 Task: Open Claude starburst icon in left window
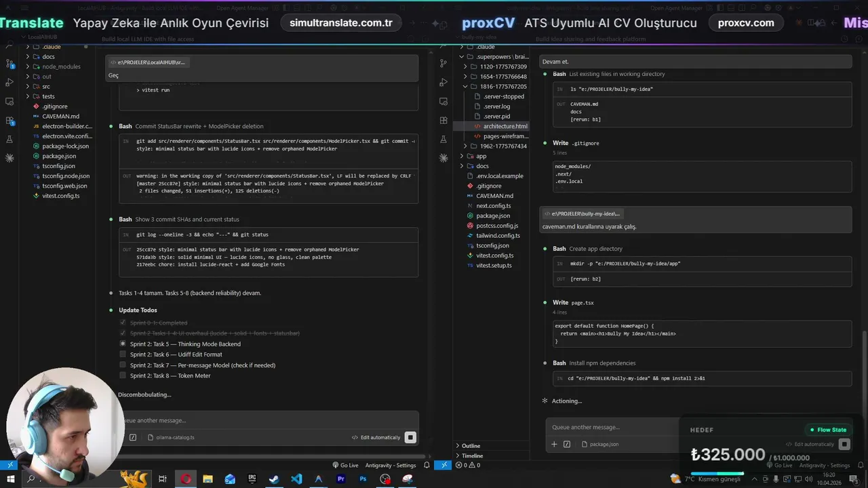coord(9,158)
